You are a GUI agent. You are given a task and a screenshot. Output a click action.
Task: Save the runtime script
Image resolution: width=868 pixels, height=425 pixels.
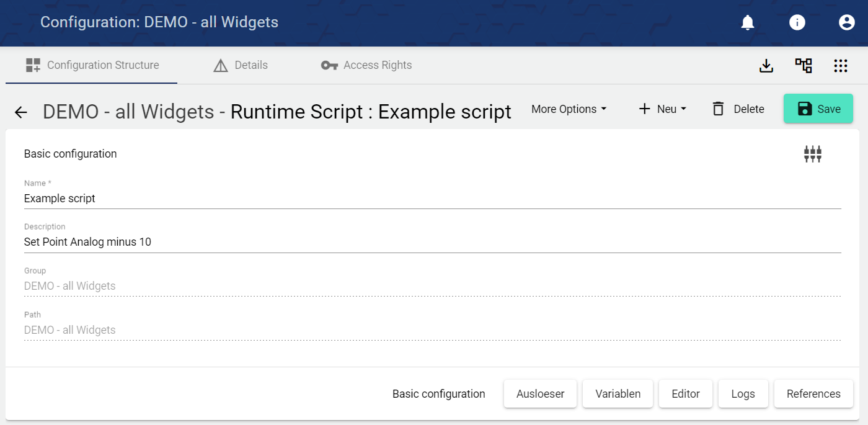click(818, 109)
